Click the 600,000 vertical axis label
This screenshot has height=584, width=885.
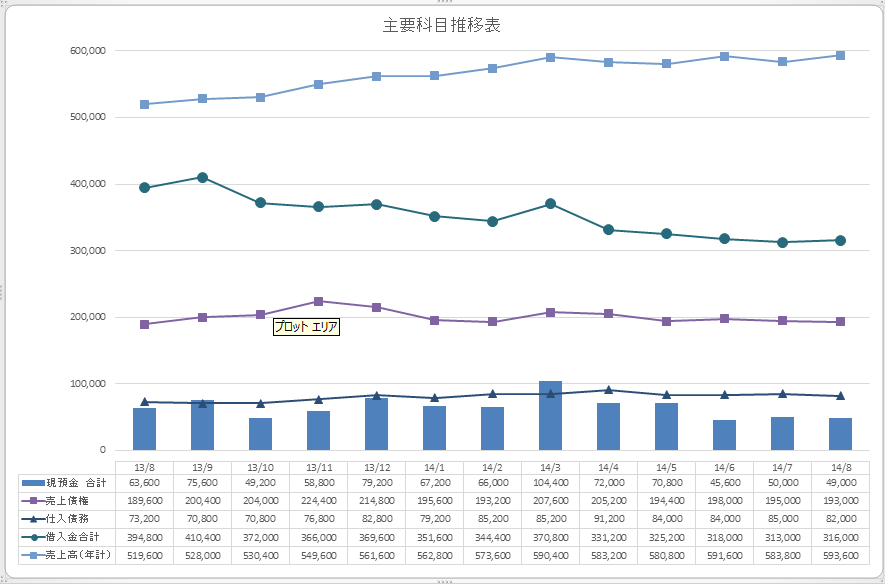pyautogui.click(x=88, y=50)
